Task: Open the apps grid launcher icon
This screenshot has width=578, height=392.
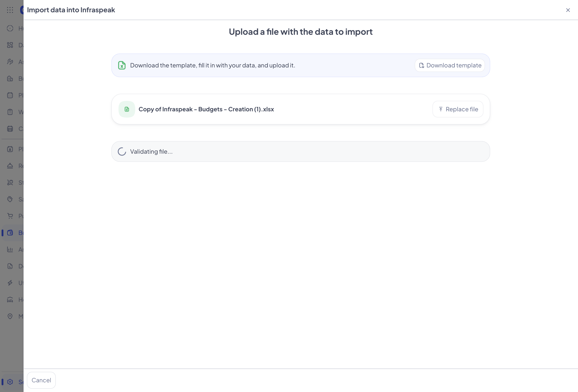Action: coord(10,10)
